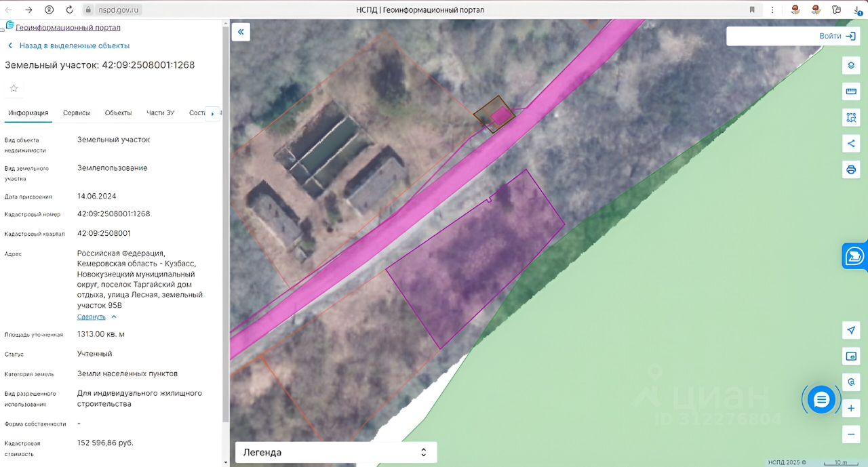Zoom out of the map

point(851,434)
